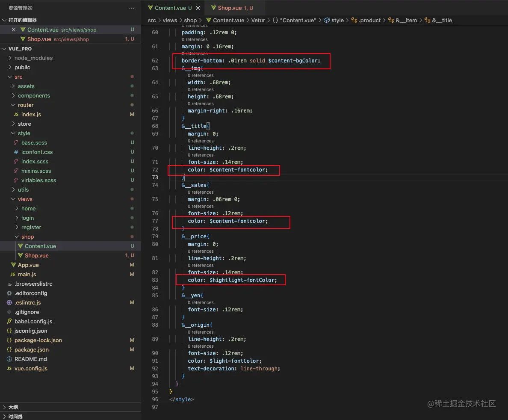Collapse the open editors section
The image size is (508, 420).
pos(5,20)
